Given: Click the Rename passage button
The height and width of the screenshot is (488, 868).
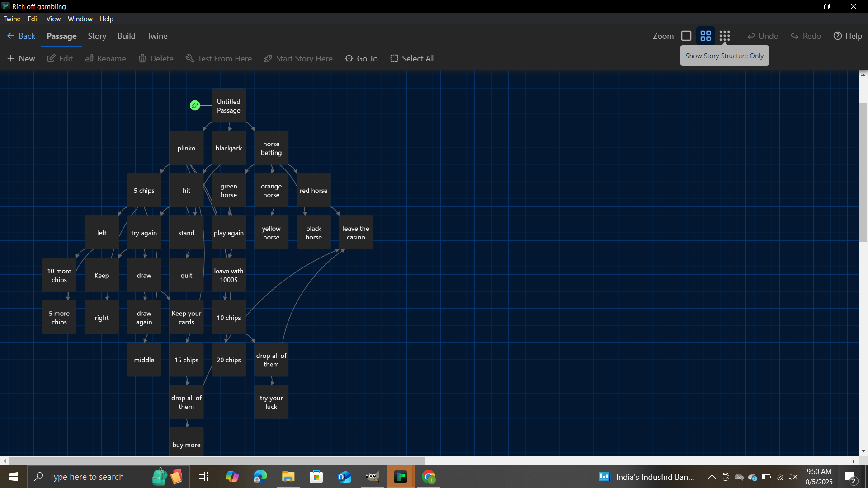Looking at the screenshot, I should 105,58.
